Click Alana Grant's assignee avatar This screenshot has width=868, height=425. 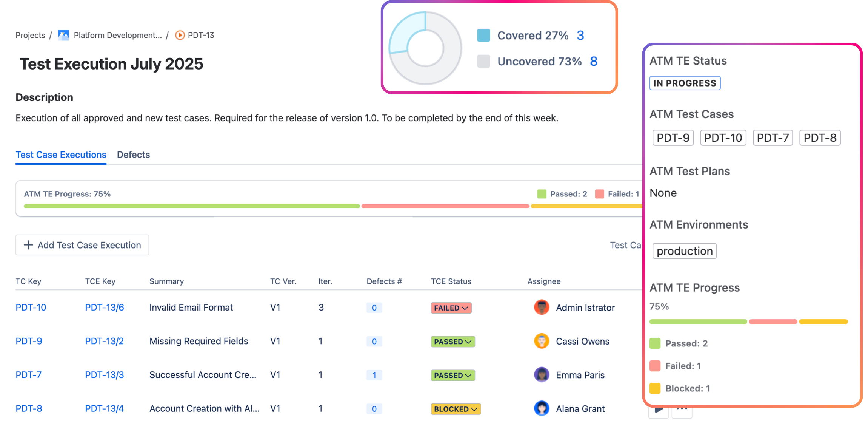(542, 408)
